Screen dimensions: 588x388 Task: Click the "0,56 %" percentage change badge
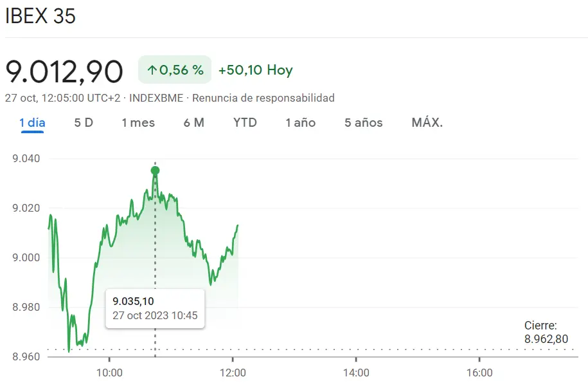174,69
